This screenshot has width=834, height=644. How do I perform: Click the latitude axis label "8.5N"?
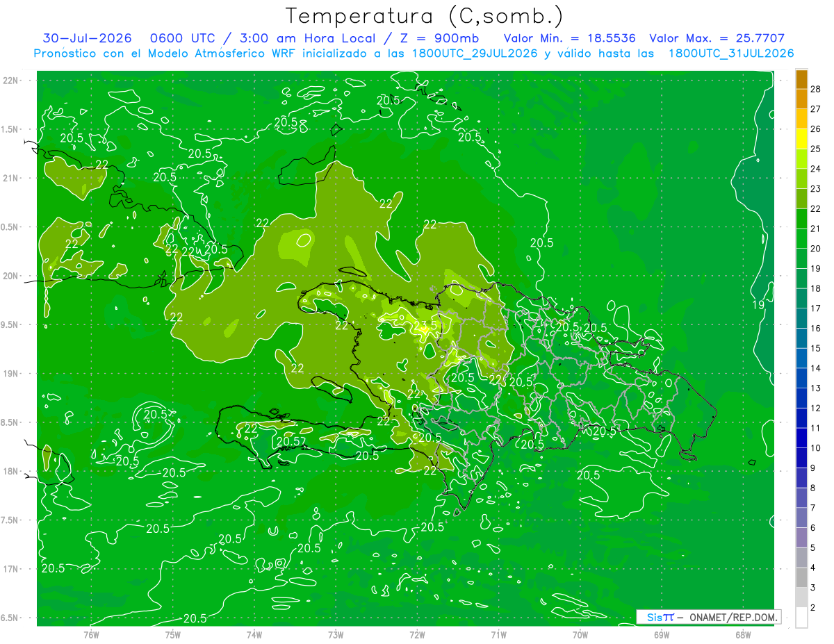pyautogui.click(x=10, y=422)
